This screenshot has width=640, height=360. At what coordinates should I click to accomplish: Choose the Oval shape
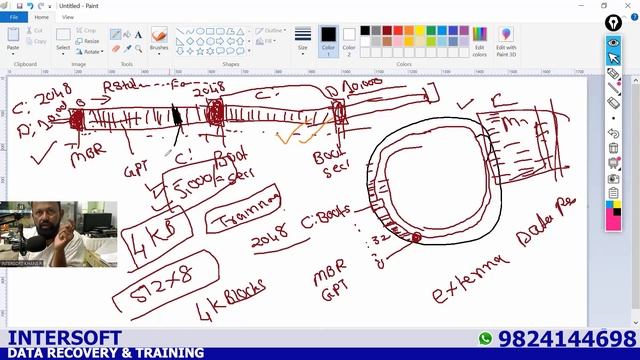(200, 31)
